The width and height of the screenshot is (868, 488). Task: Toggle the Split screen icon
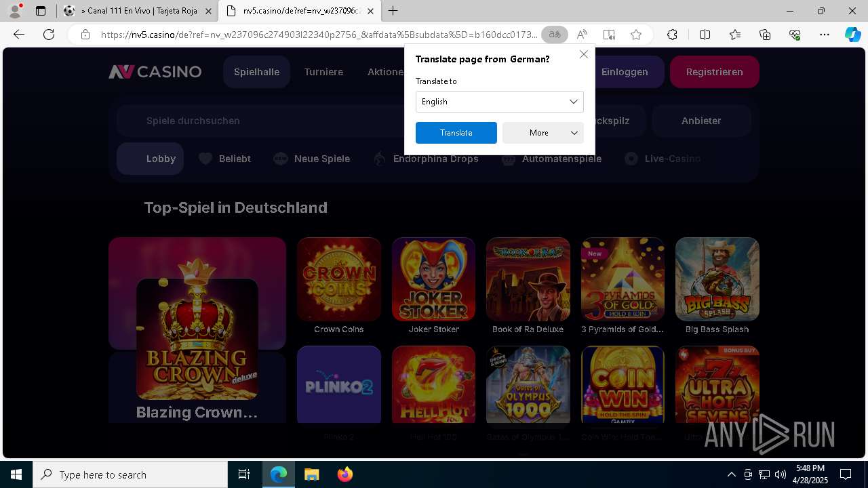click(705, 35)
